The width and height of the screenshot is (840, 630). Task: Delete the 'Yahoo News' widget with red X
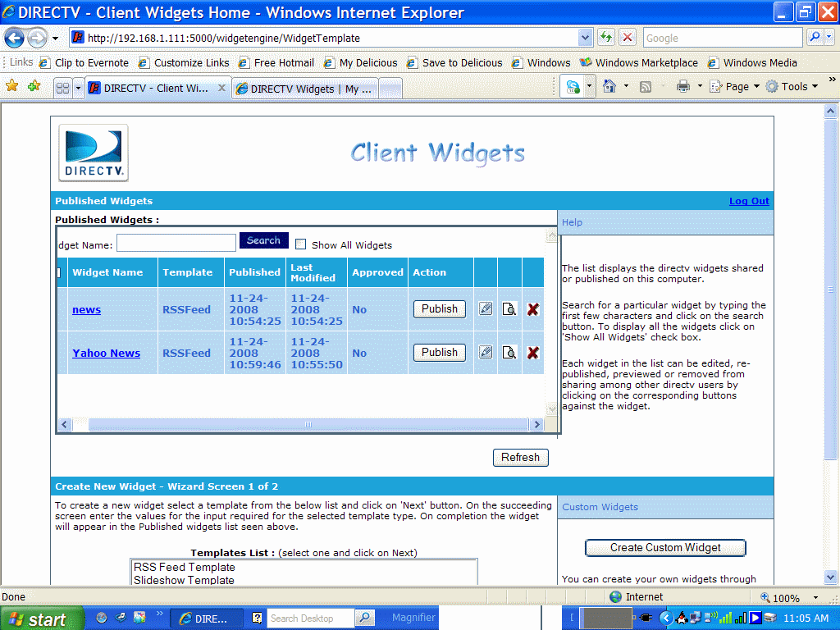coord(532,353)
